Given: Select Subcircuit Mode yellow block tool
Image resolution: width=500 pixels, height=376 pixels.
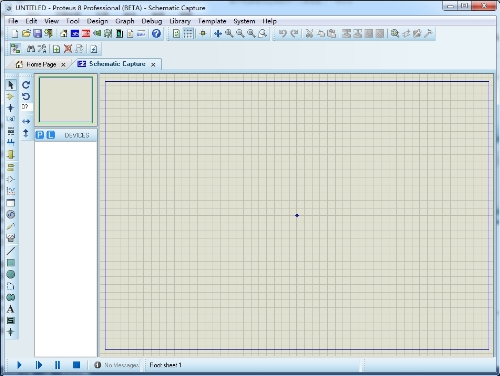Looking at the screenshot, I should pos(11,154).
